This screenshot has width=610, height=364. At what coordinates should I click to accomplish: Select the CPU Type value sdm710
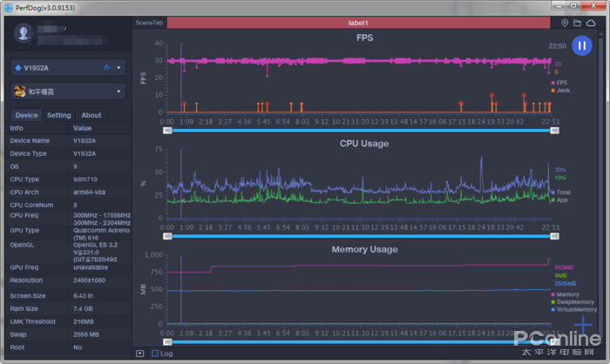(x=85, y=179)
